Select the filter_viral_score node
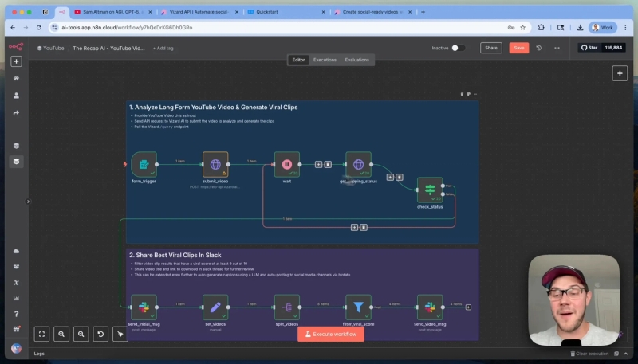 (x=358, y=307)
